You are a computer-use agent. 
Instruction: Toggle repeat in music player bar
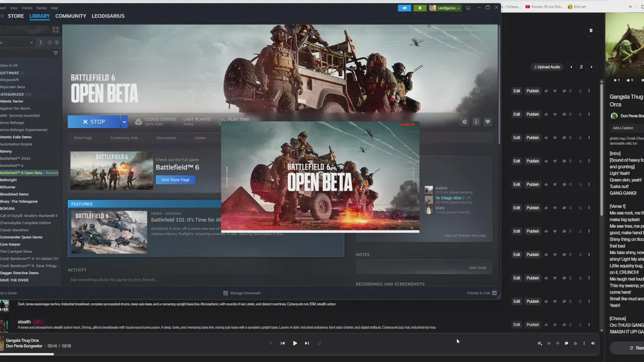[x=319, y=343]
